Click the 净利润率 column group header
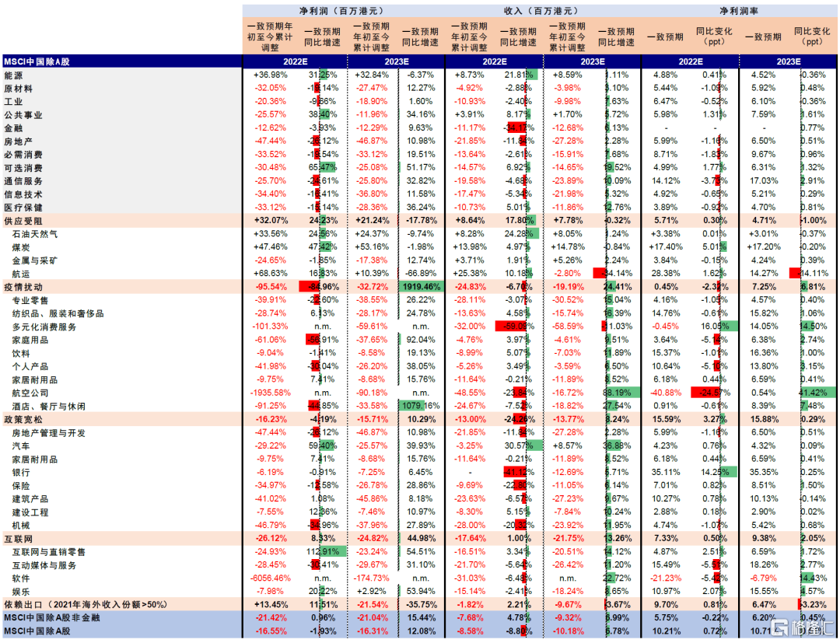This screenshot has width=840, height=643. pyautogui.click(x=739, y=12)
